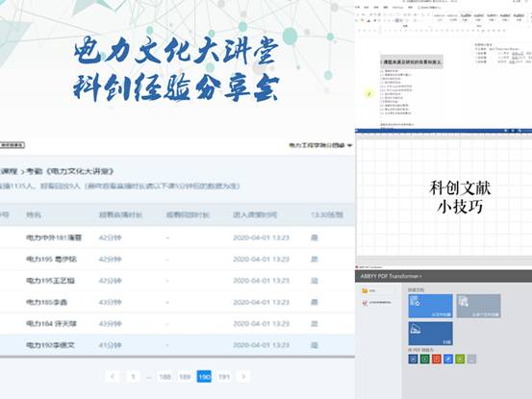Click the 课程 breadcrumb link

click(8, 171)
